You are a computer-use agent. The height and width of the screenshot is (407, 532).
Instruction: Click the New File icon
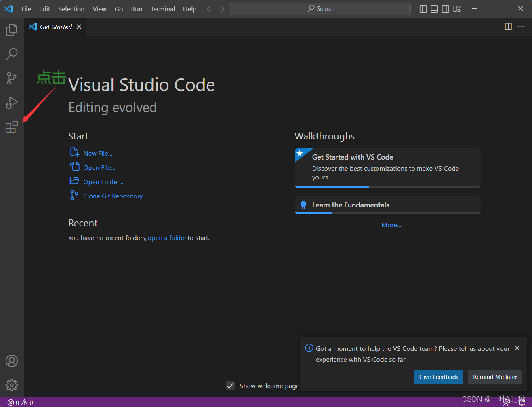click(x=74, y=152)
